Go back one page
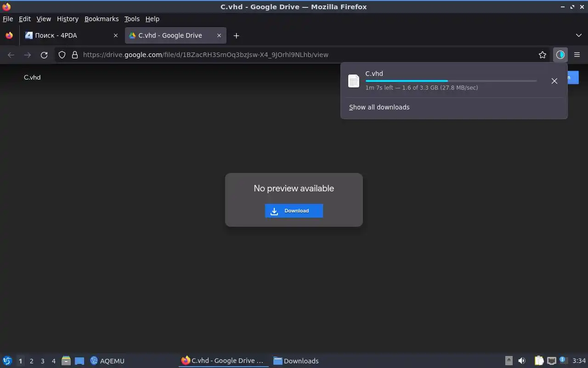This screenshot has width=588, height=368. pos(11,55)
